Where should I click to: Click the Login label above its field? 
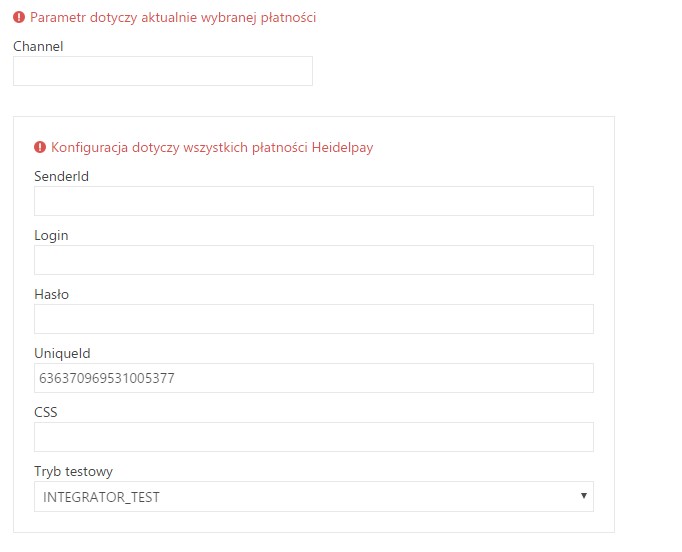[x=51, y=236]
